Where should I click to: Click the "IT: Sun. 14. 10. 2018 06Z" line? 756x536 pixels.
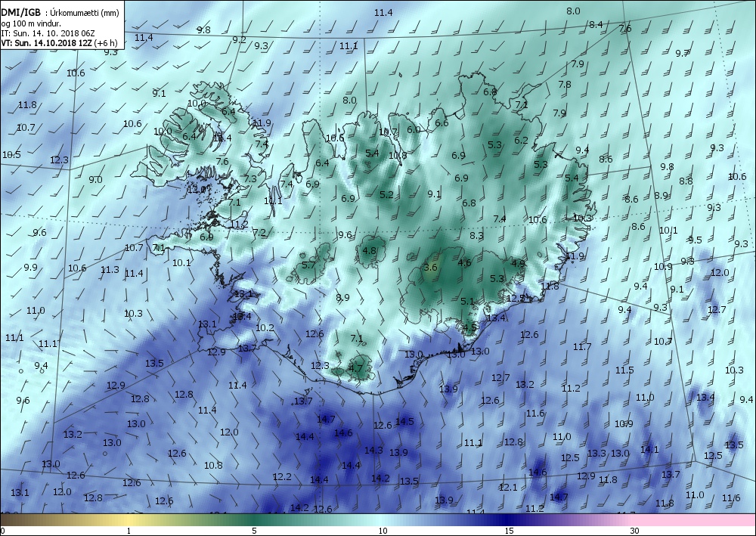pyautogui.click(x=48, y=33)
